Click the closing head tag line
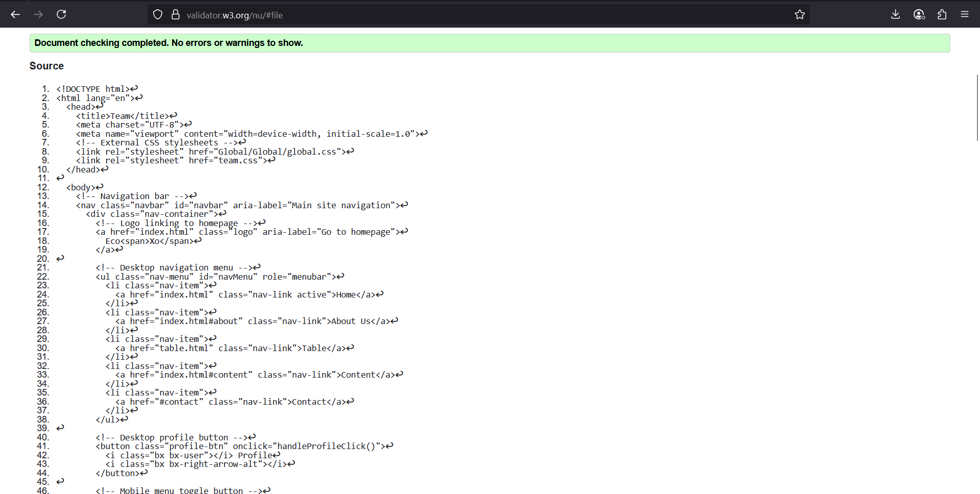 [87, 169]
